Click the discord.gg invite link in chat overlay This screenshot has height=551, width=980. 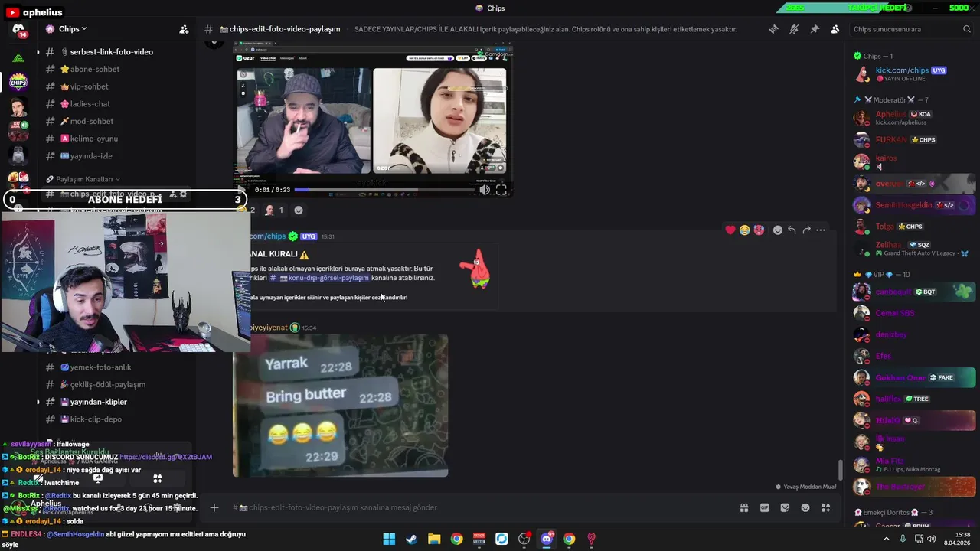[166, 457]
